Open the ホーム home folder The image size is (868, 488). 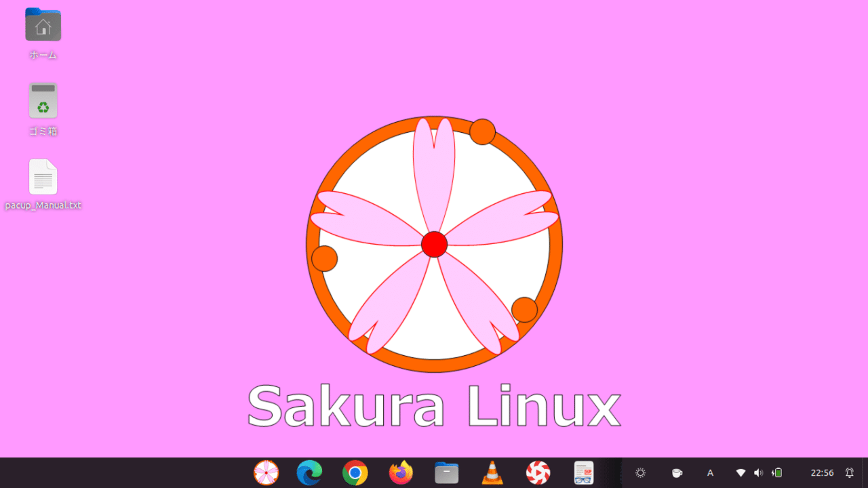(43, 24)
